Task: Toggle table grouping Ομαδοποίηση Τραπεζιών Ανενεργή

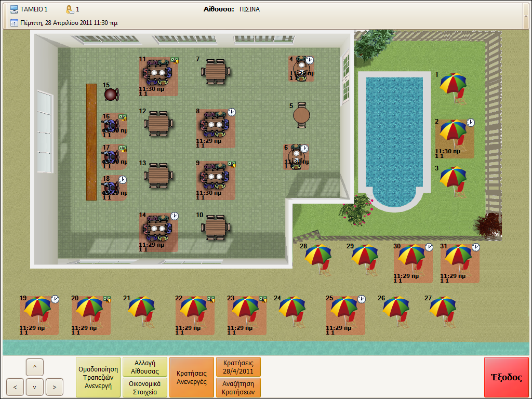Action: (98, 377)
